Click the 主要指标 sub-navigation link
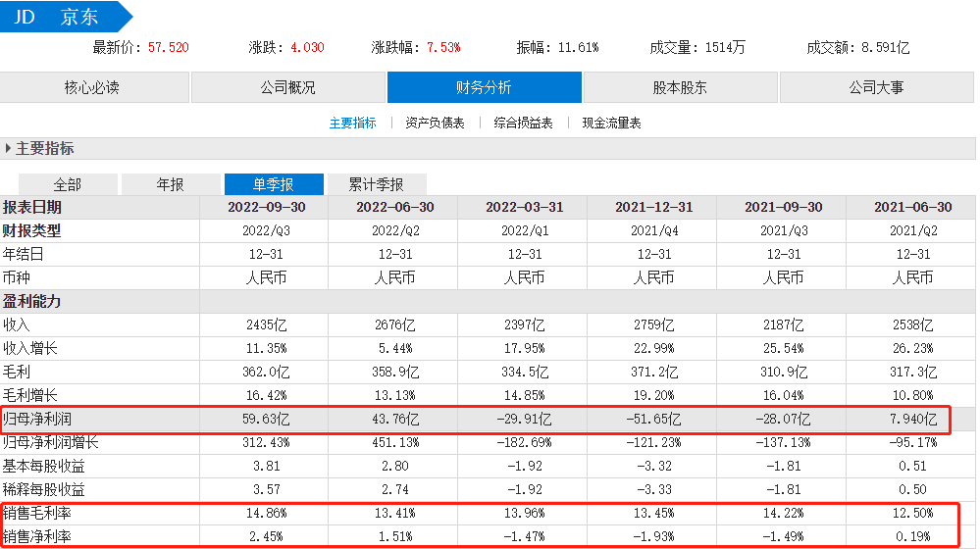Screen dimensions: 980x549 pyautogui.click(x=352, y=124)
